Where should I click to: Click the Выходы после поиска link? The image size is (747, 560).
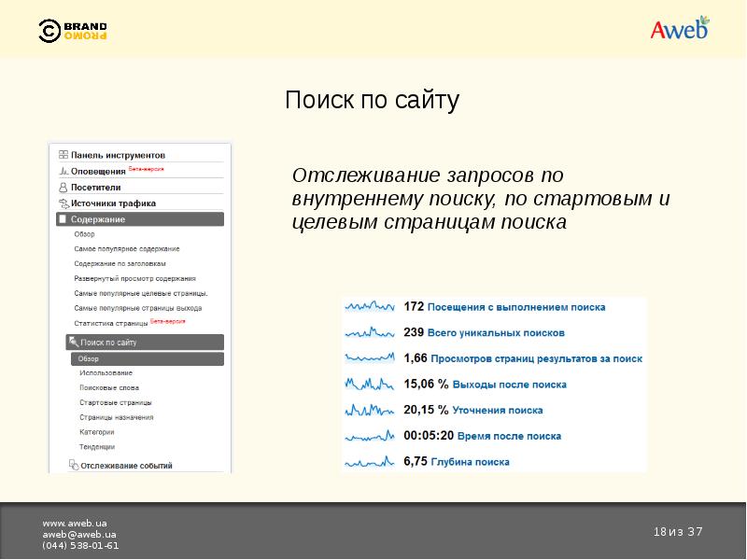[512, 384]
